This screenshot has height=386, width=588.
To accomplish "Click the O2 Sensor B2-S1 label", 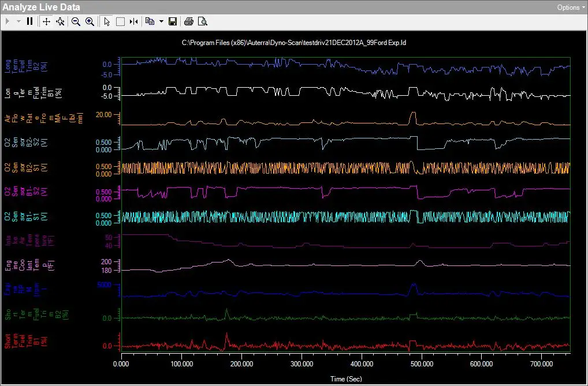I will point(26,167).
